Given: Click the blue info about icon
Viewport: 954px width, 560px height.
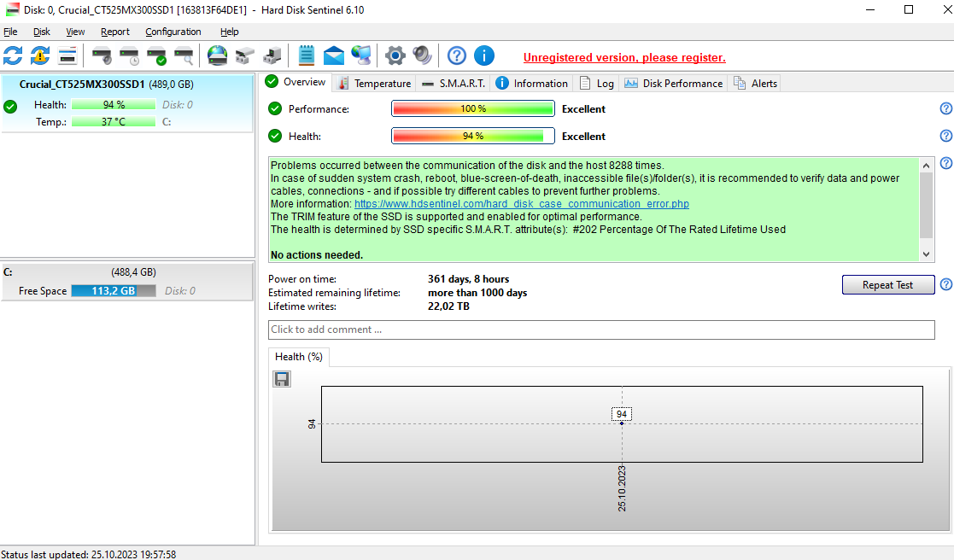Looking at the screenshot, I should (x=484, y=56).
